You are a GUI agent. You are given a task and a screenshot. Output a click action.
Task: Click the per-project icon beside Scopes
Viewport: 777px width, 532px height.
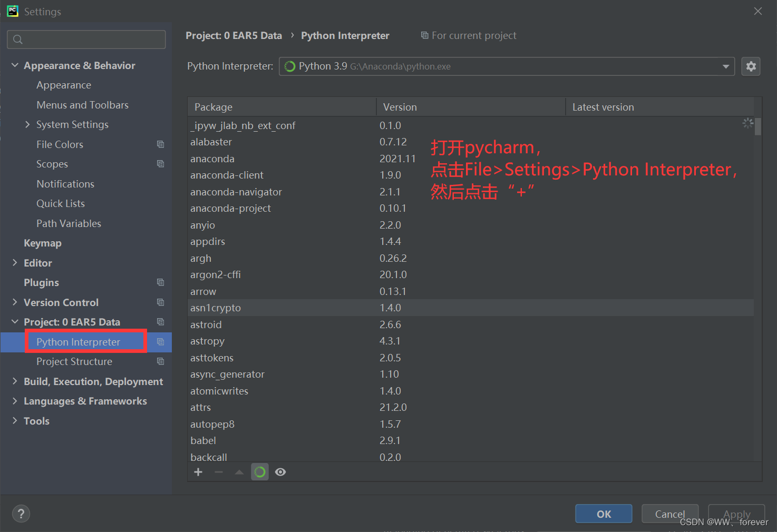(161, 164)
